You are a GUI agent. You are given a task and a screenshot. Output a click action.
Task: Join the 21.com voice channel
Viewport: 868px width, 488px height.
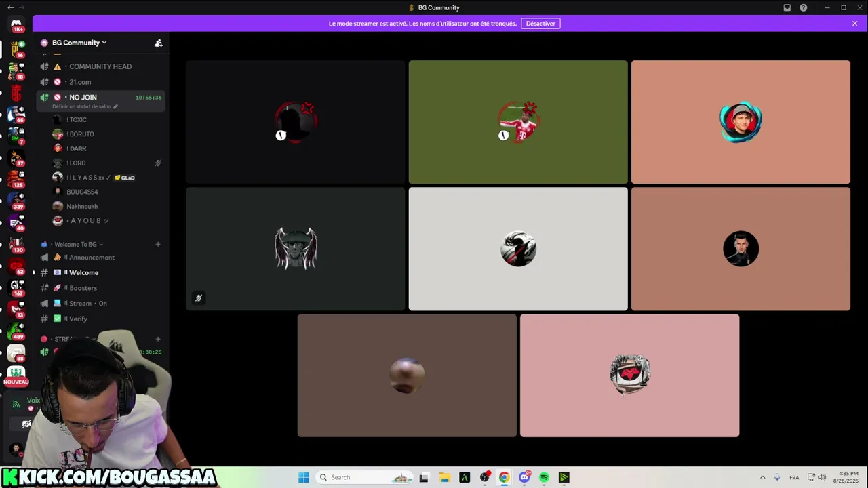(x=100, y=82)
